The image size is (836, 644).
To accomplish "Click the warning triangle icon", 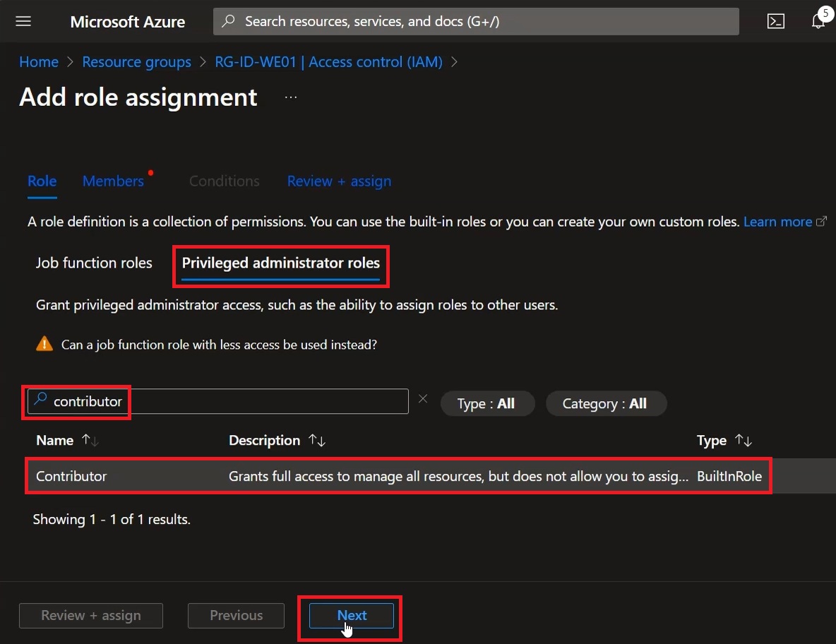I will tap(44, 344).
